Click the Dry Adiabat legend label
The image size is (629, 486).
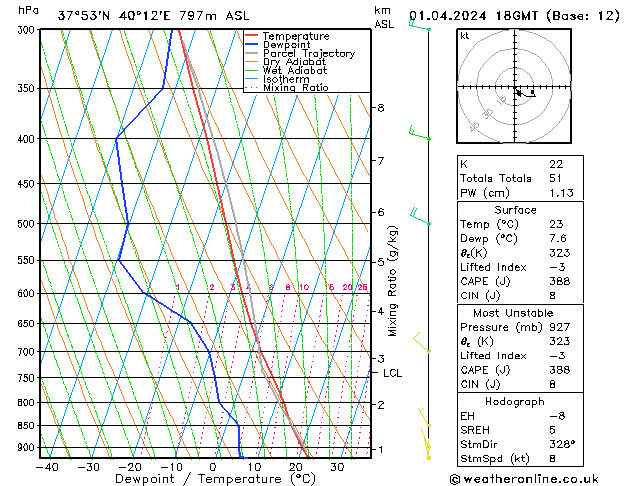(x=294, y=62)
